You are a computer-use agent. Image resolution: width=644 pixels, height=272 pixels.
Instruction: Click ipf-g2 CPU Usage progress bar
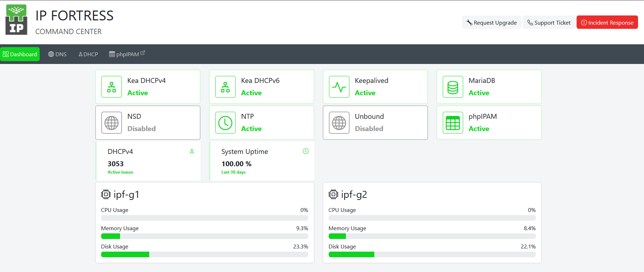[432, 218]
